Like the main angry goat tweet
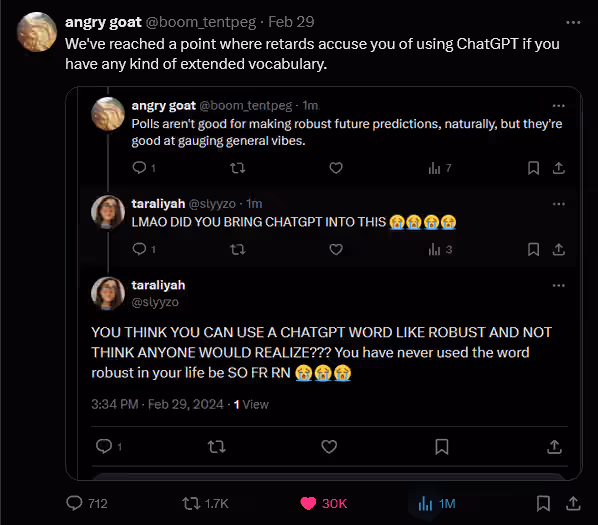The width and height of the screenshot is (598, 525). (x=308, y=503)
